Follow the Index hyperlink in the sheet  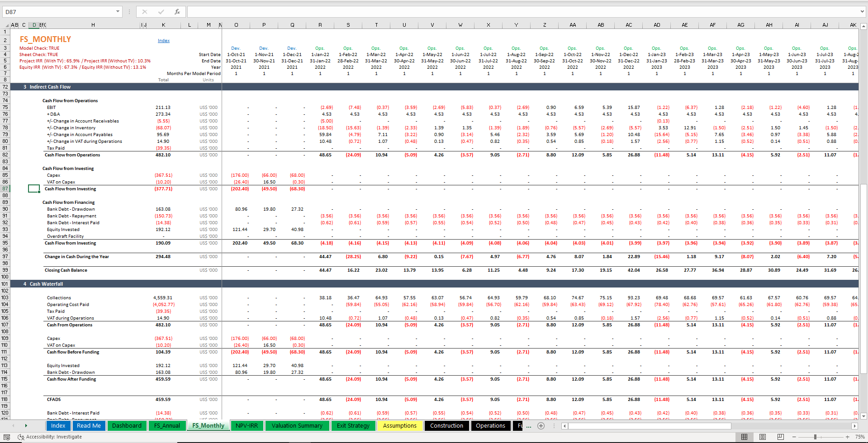pyautogui.click(x=164, y=41)
